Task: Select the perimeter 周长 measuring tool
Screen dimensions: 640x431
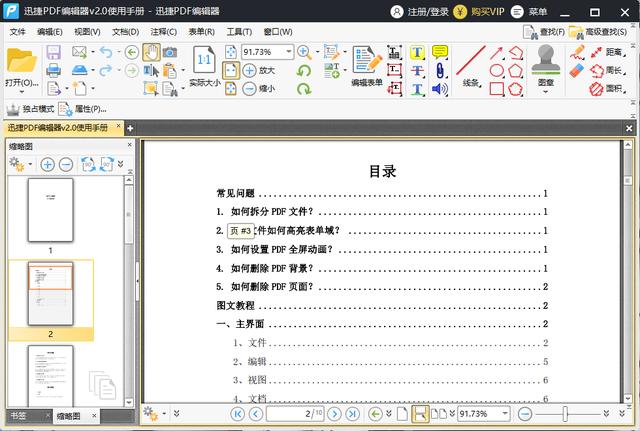Action: [607, 71]
